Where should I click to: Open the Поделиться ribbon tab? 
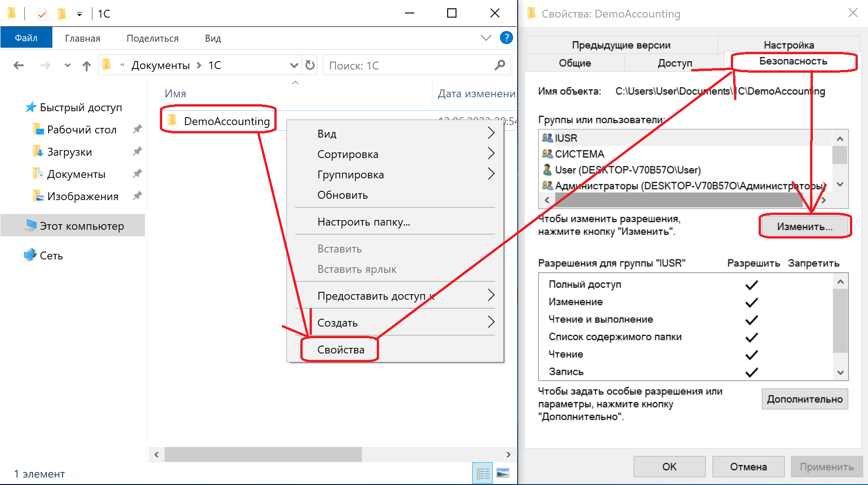[x=152, y=38]
